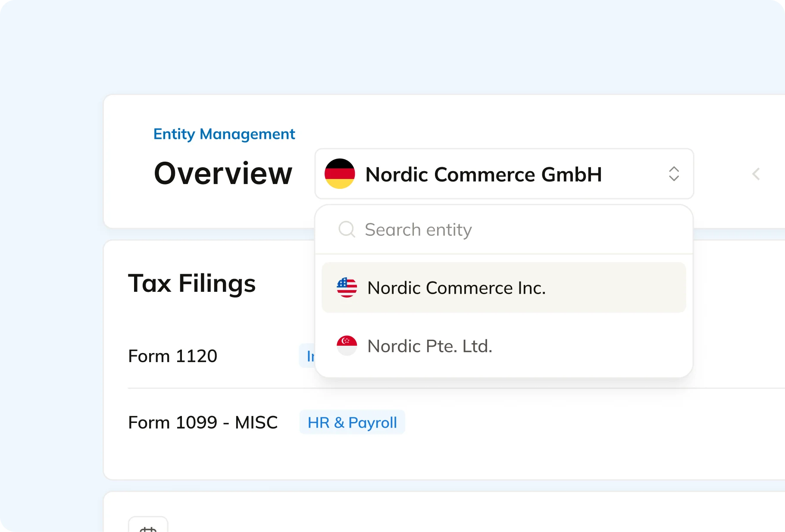785x532 pixels.
Task: Click the HR & Payroll badge
Action: point(352,422)
